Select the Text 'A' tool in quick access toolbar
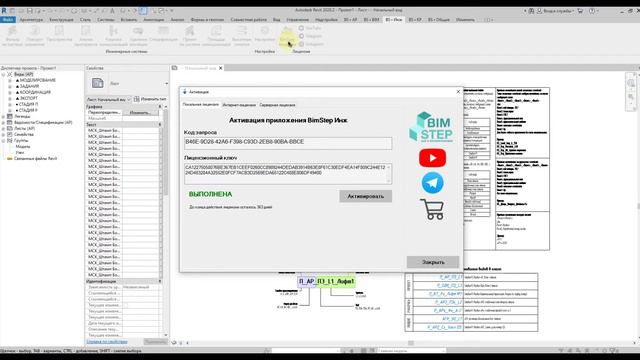 (112, 11)
